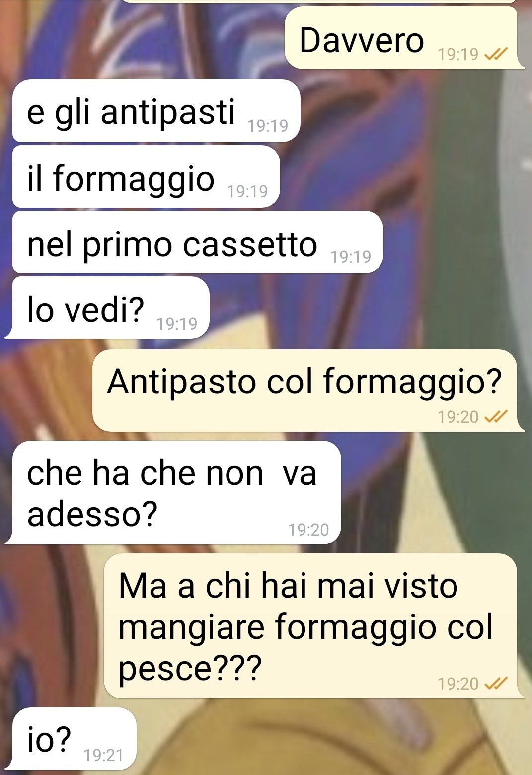532x775 pixels.
Task: Tap the read-receipt checkmarks on the "Davvero" message
Action: point(495,54)
